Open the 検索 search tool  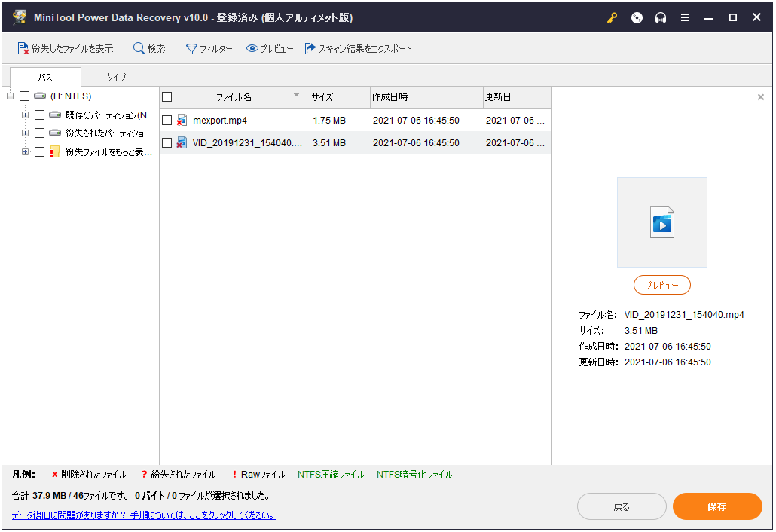click(149, 49)
